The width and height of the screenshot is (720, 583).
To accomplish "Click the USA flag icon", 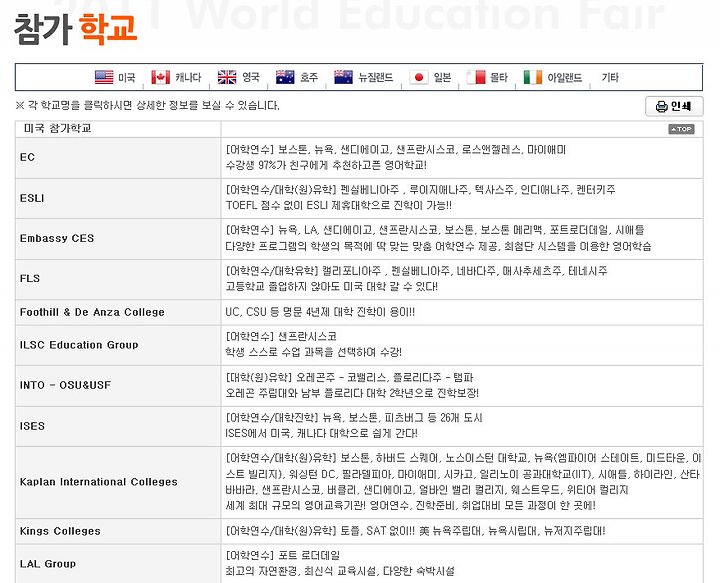I will pyautogui.click(x=104, y=77).
